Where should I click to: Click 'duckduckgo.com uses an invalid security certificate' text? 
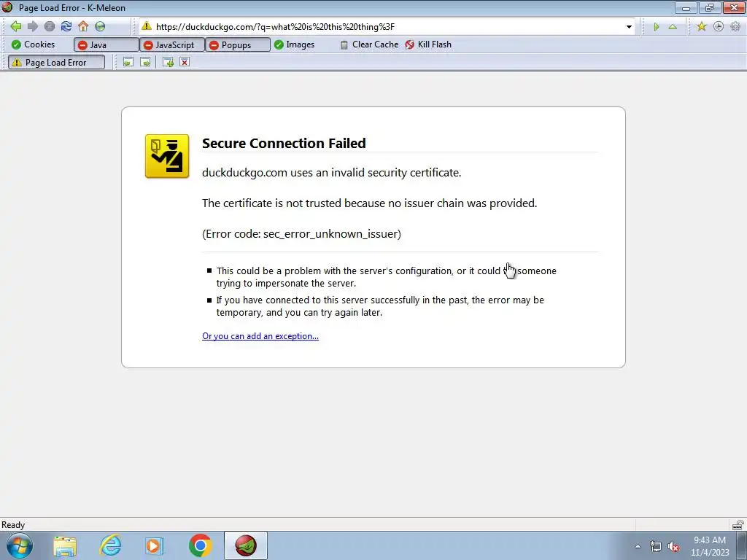[x=332, y=172]
